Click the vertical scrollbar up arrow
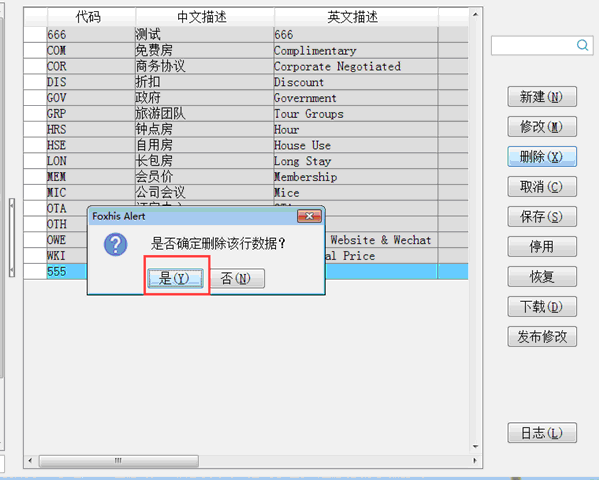This screenshot has height=480, width=599. [475, 15]
